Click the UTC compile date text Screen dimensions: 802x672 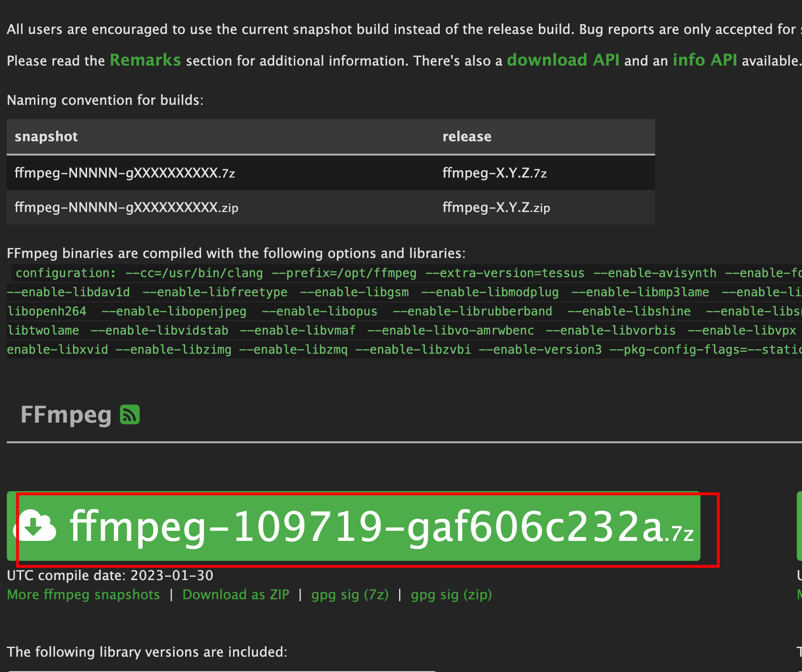110,575
